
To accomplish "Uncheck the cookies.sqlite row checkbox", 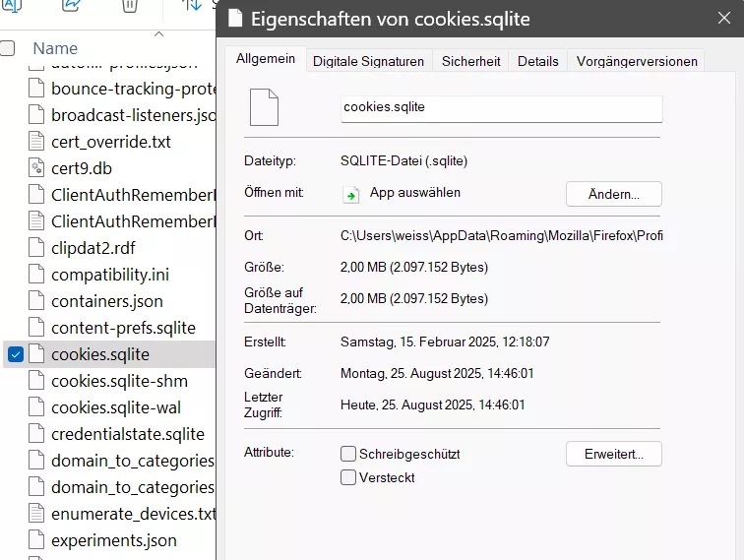I will pos(16,354).
